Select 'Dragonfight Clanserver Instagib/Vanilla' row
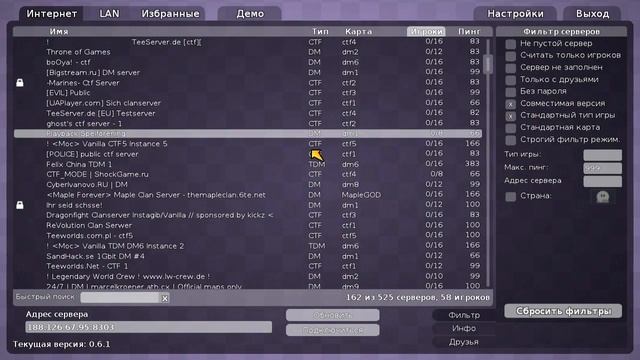Screen dimensions: 640x360 tap(248, 215)
